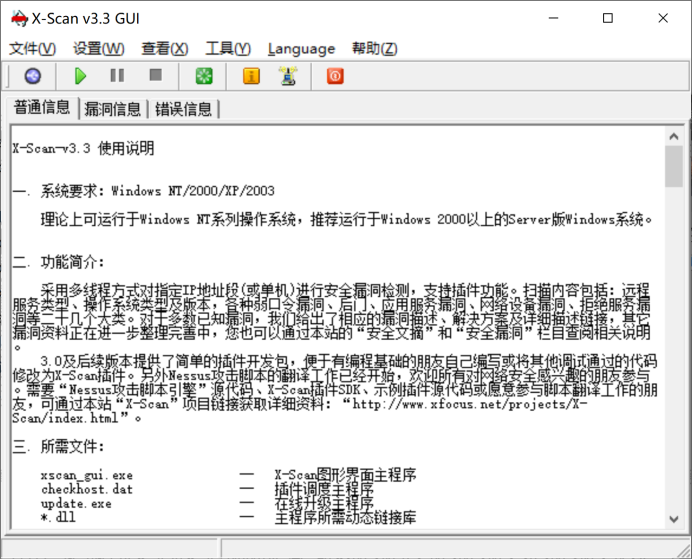Switch to the 错误信息 tab
This screenshot has width=692, height=559.
coord(183,109)
